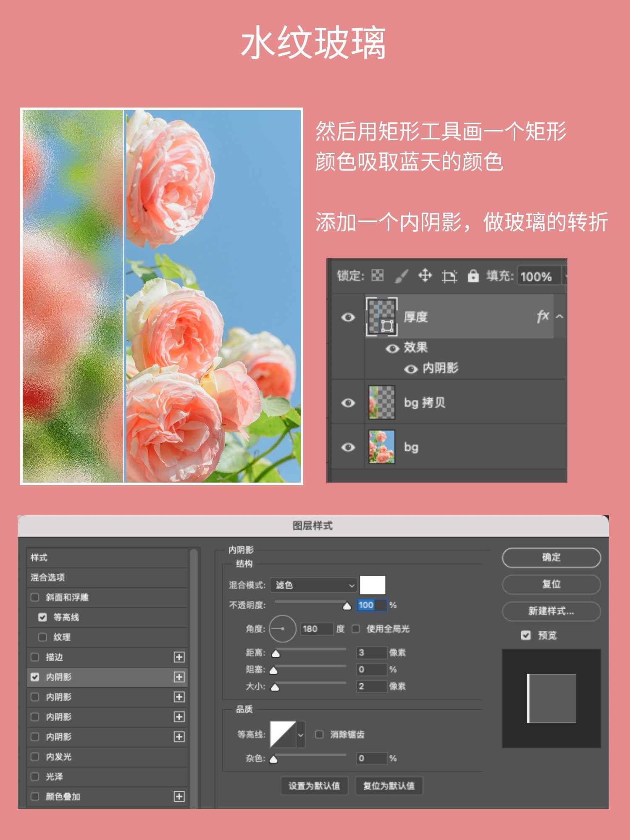Enable the 描边 stroke checkbox
Screen dimensions: 630x840
click(x=35, y=657)
